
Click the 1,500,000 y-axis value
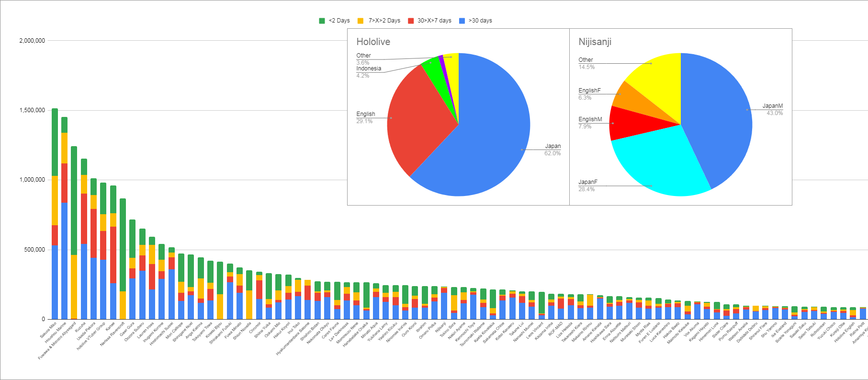click(x=32, y=110)
